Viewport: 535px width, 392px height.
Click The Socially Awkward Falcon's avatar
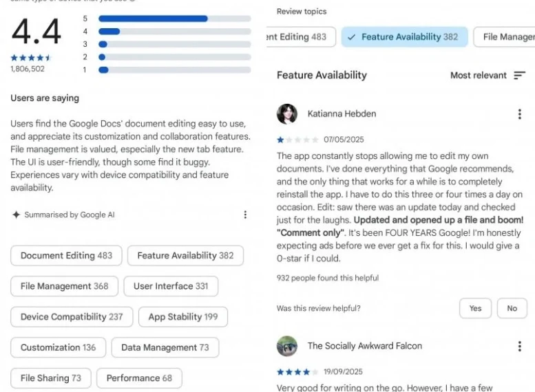[x=287, y=346]
